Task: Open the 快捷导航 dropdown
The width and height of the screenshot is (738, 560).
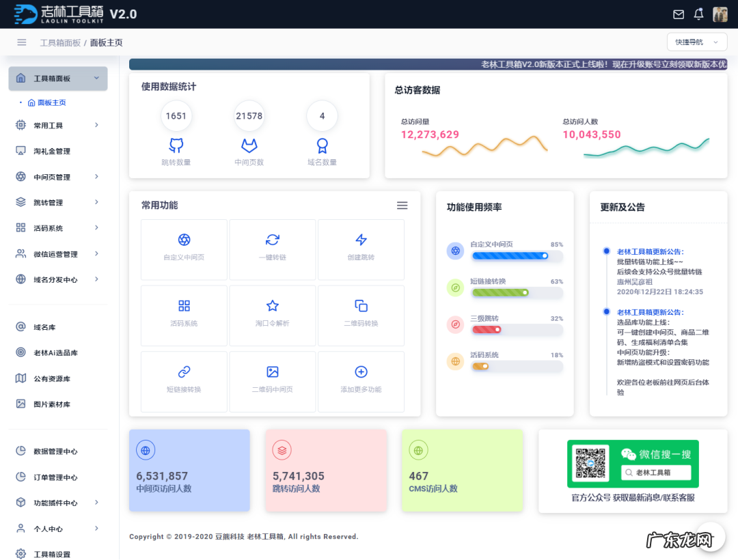Action: click(x=696, y=42)
